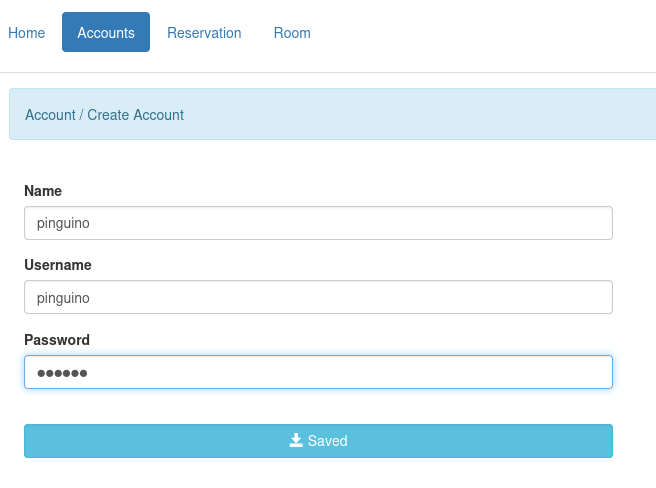Image resolution: width=656 pixels, height=488 pixels.
Task: Switch to the Room tab
Action: 292,33
